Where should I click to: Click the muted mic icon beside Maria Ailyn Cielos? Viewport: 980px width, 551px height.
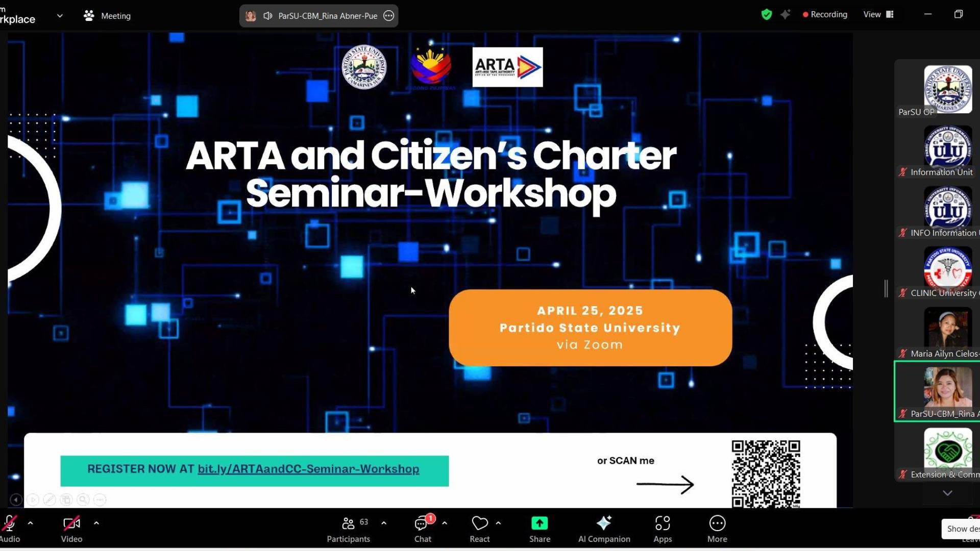tap(903, 353)
